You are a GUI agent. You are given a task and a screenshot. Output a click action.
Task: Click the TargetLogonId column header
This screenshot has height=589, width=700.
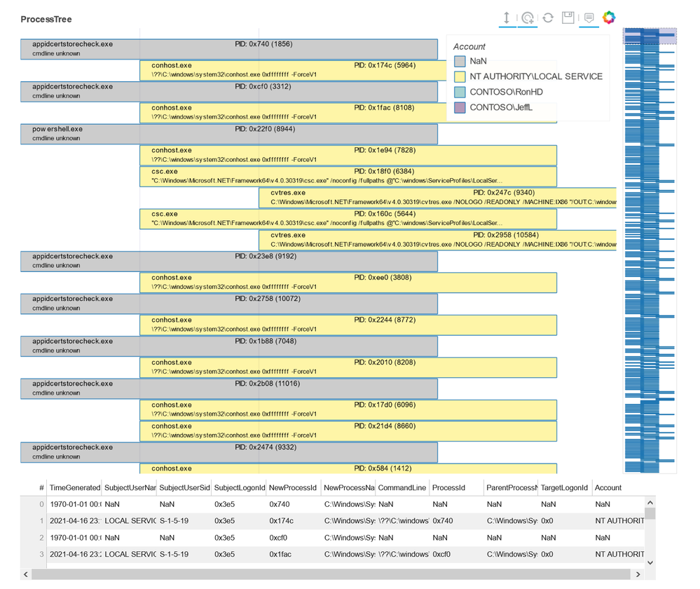click(565, 487)
